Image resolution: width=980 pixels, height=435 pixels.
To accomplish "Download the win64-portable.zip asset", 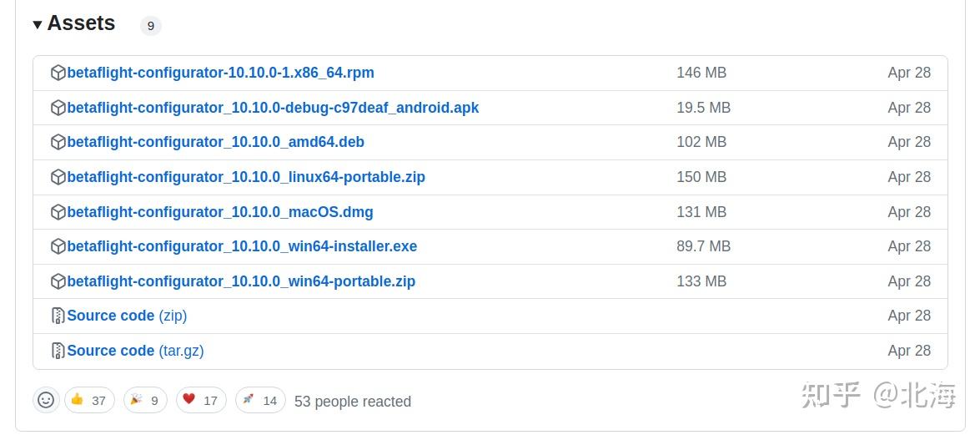I will 241,281.
